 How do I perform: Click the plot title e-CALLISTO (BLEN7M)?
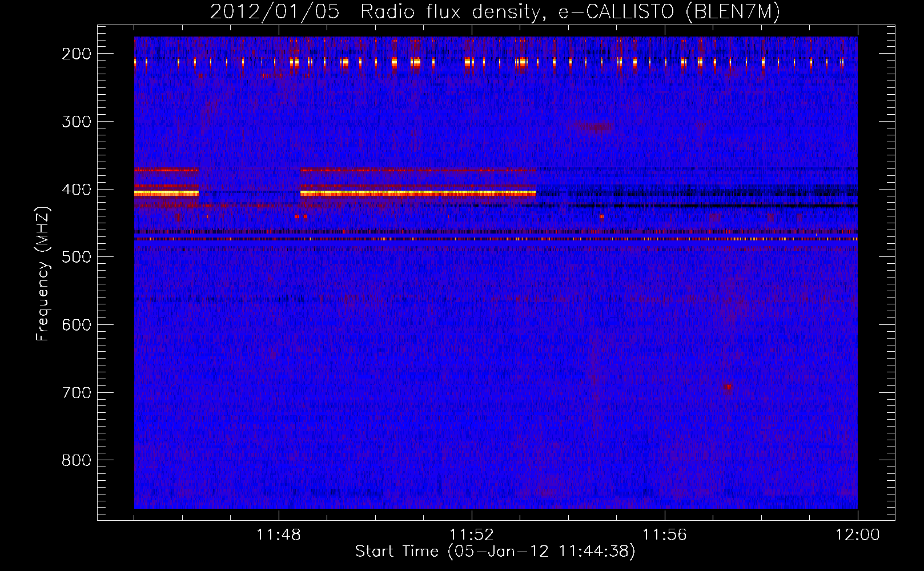click(x=669, y=12)
